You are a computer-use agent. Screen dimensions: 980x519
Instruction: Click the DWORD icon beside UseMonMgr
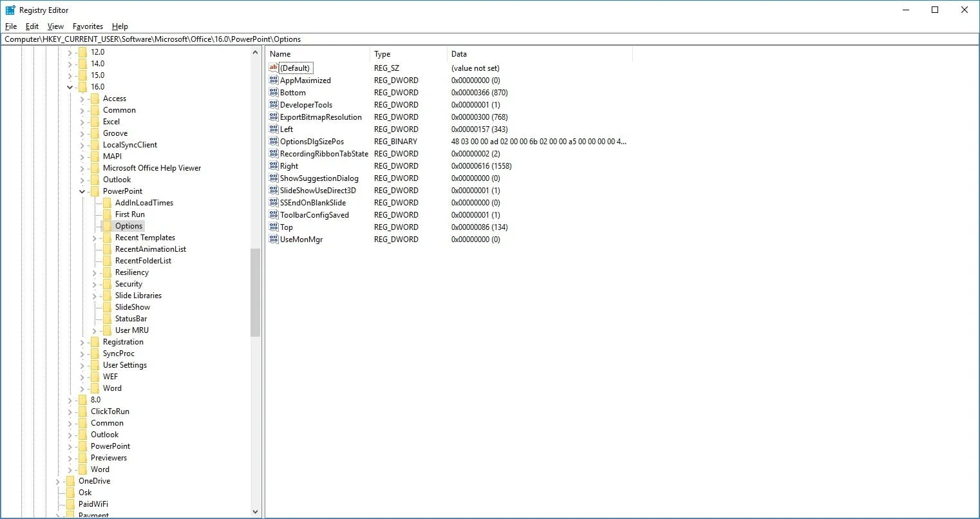274,240
